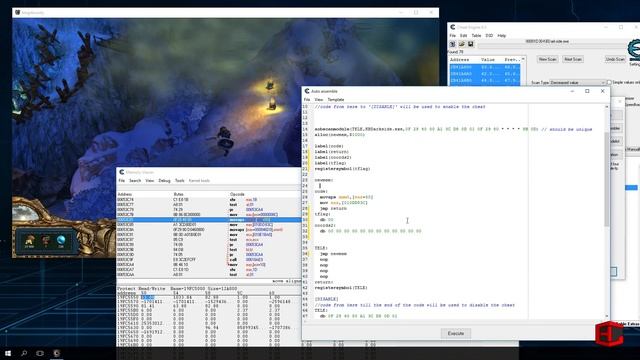Screen dimensions: 640x360
Task: Click the Bytes column header in Memory Viewer
Action: [179, 195]
